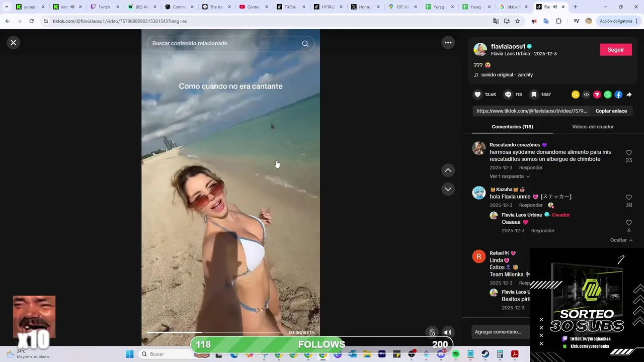Viewport: 644px width, 362px height.
Task: Follow flavialaosu1 with Seguir button
Action: (615, 50)
